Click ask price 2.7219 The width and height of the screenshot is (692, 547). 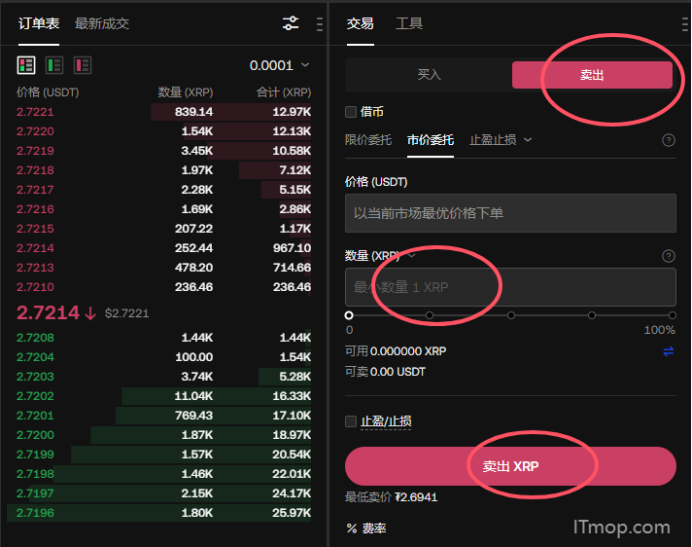(35, 151)
